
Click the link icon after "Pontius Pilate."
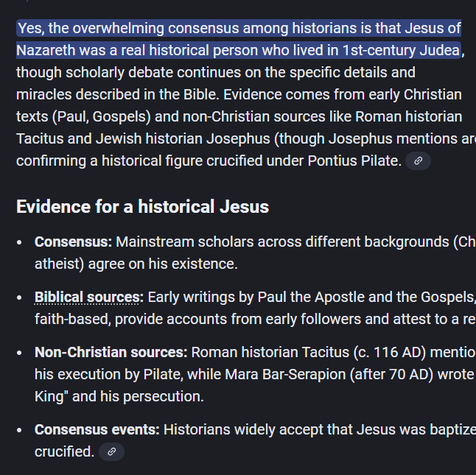pos(418,161)
